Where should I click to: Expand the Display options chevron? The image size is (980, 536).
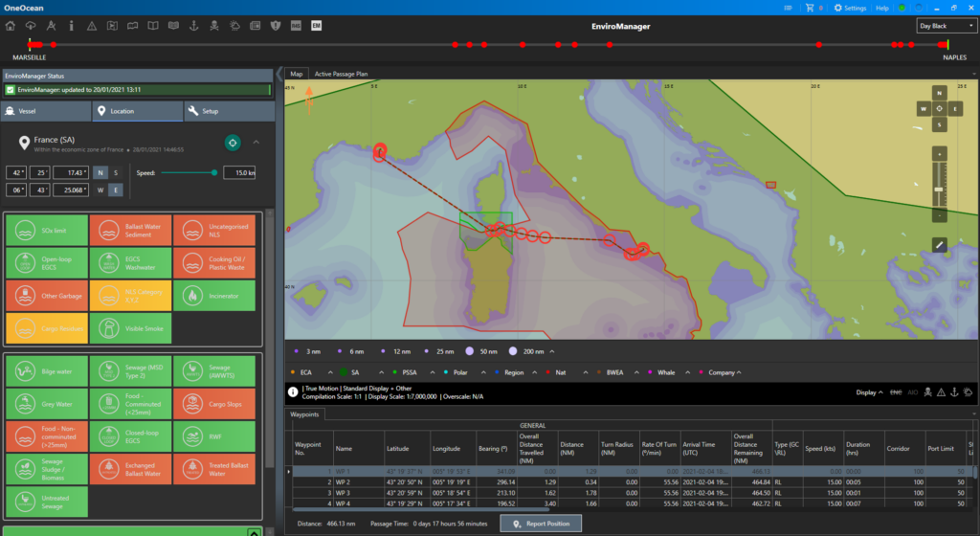pos(880,392)
